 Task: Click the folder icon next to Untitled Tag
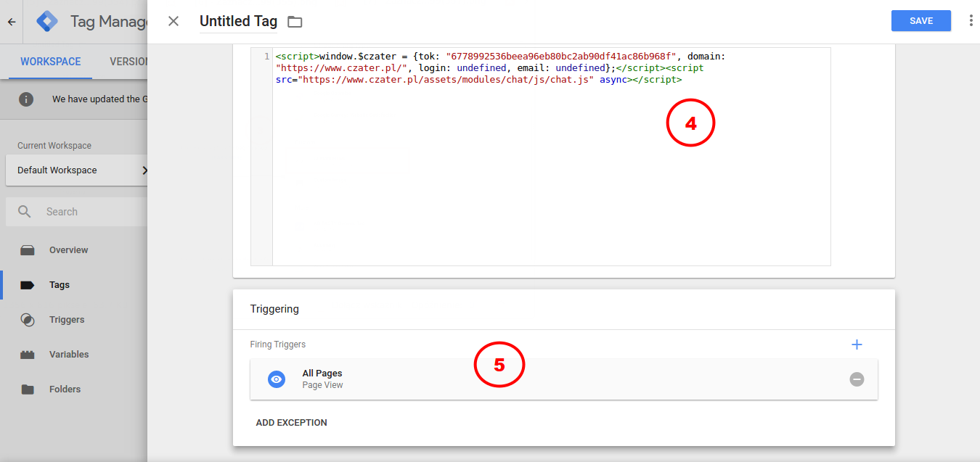click(295, 22)
